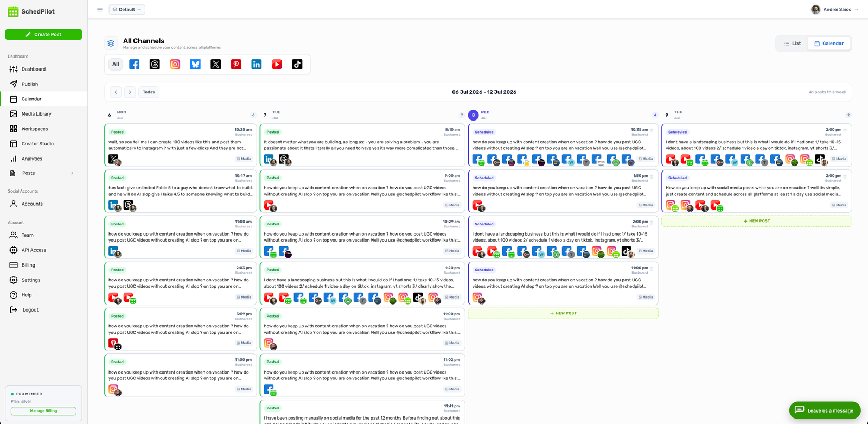Click Posted badge on Tuesday 9:00 am post

pos(273,178)
